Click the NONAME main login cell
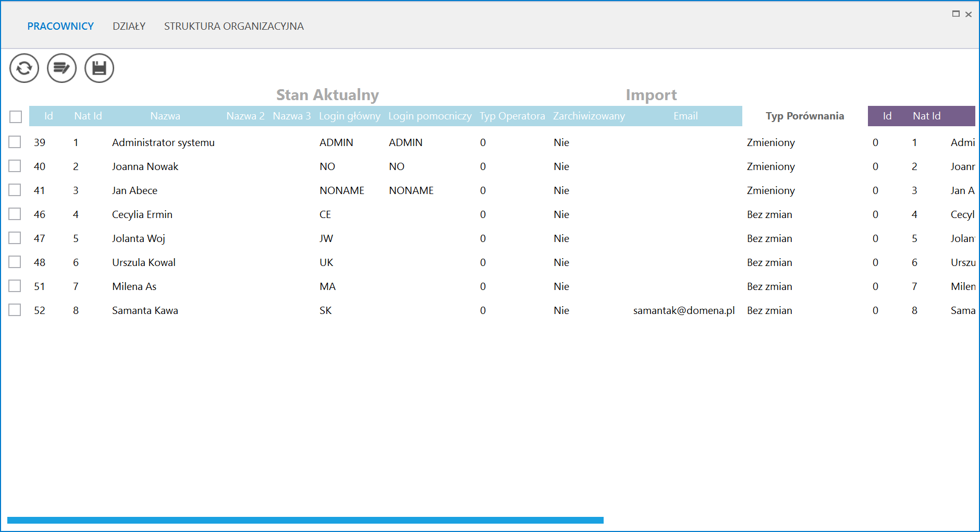 pyautogui.click(x=342, y=190)
